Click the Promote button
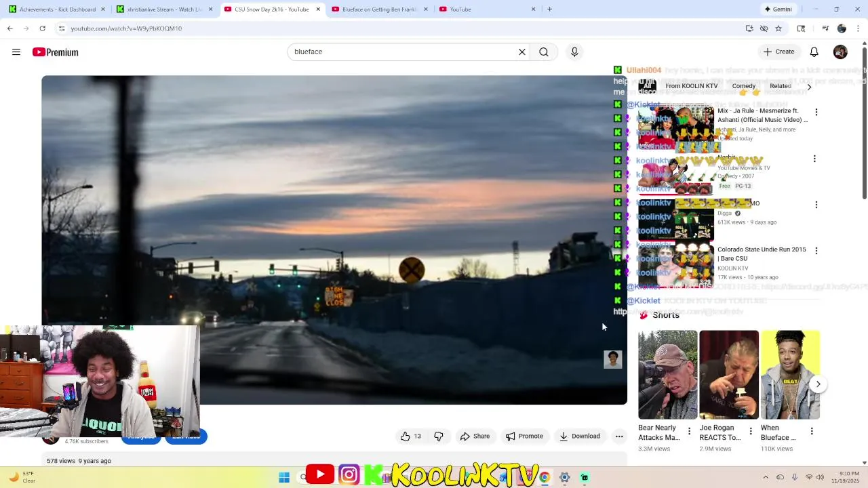868x488 pixels. click(x=524, y=436)
